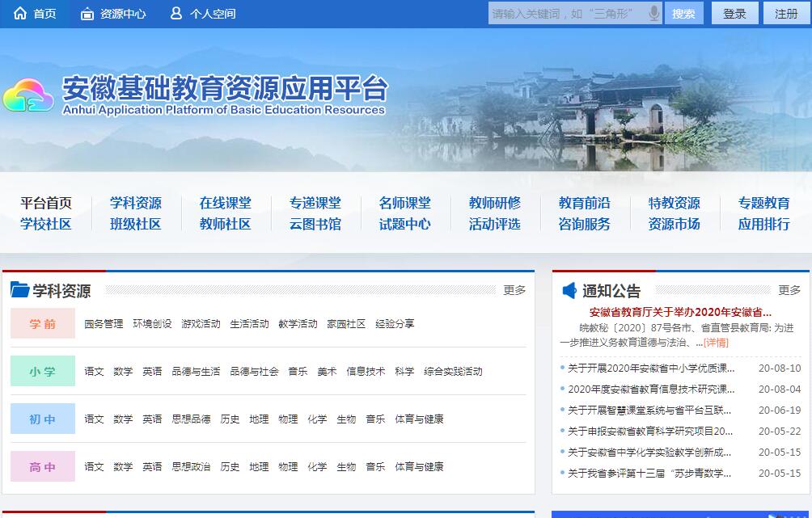Open the 名师课堂 navigation link
The height and width of the screenshot is (518, 812).
[x=405, y=203]
